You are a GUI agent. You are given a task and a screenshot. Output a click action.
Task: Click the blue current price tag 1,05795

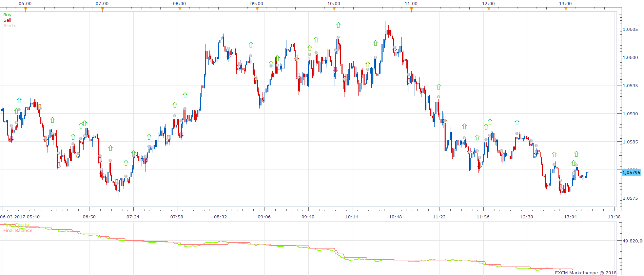[x=631, y=172]
